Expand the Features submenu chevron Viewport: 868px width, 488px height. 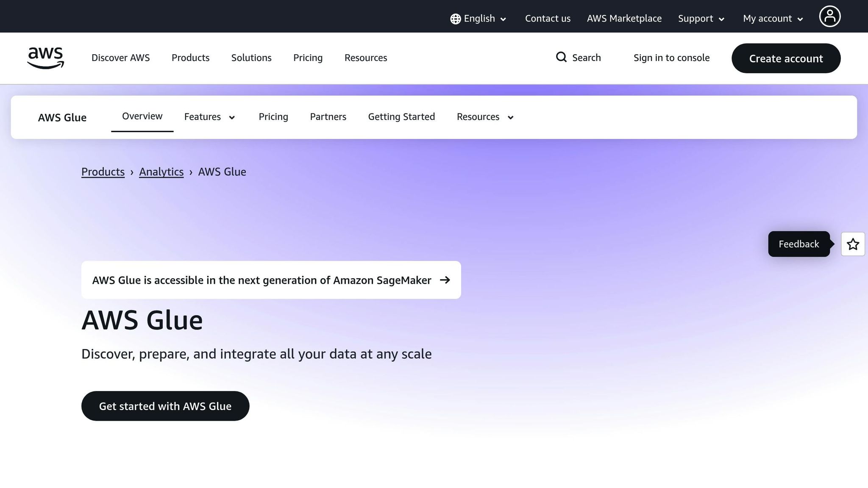(232, 117)
